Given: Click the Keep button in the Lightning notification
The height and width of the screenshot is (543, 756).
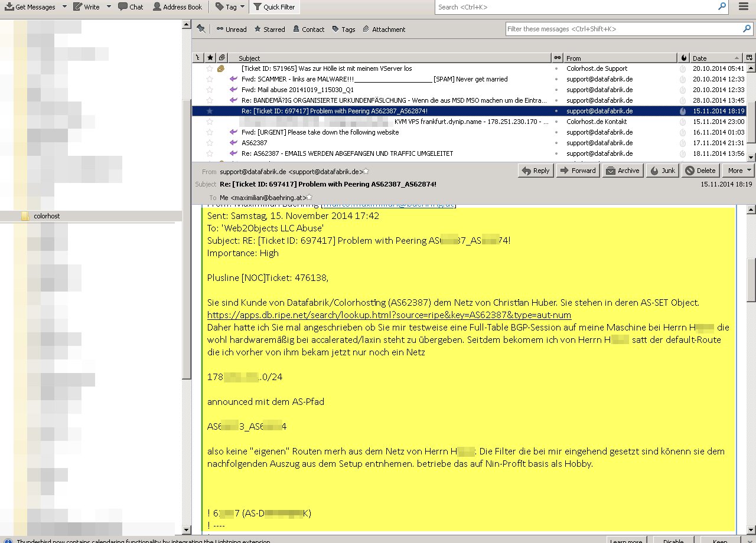Looking at the screenshot, I should pos(720,541).
